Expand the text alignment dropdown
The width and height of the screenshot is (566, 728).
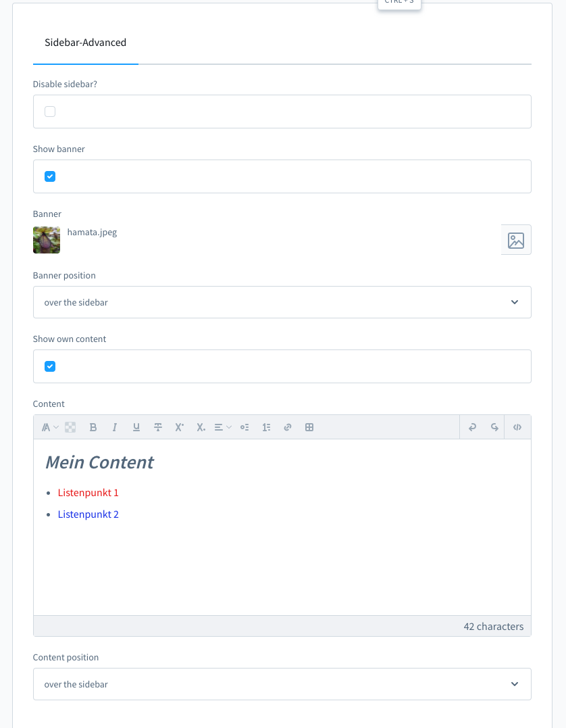click(223, 427)
